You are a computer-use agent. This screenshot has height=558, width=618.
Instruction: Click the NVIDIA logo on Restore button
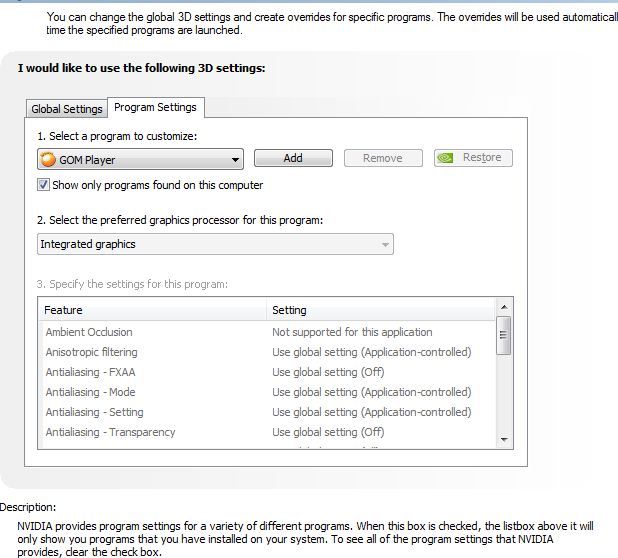pyautogui.click(x=445, y=158)
